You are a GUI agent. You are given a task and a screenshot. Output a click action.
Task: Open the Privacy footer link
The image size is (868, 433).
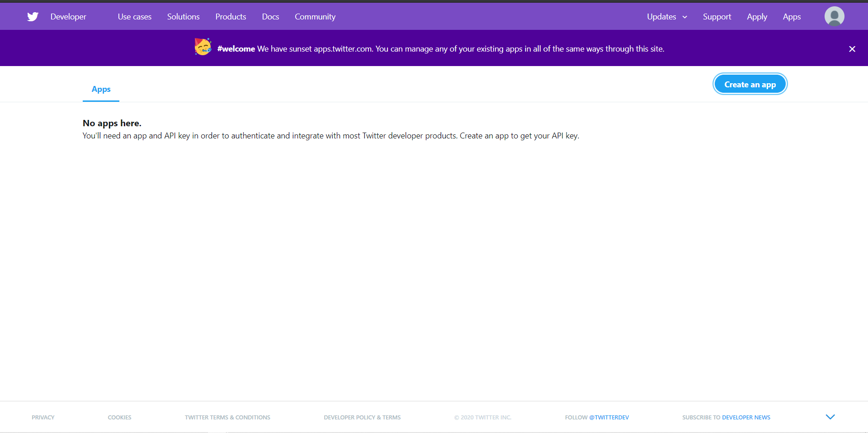[x=43, y=417]
